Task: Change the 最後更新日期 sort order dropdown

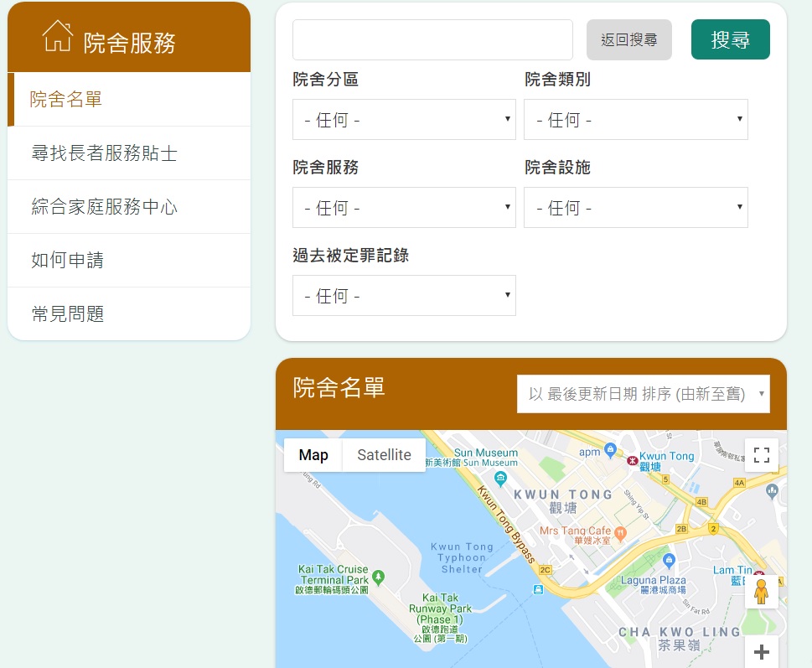Action: point(643,394)
